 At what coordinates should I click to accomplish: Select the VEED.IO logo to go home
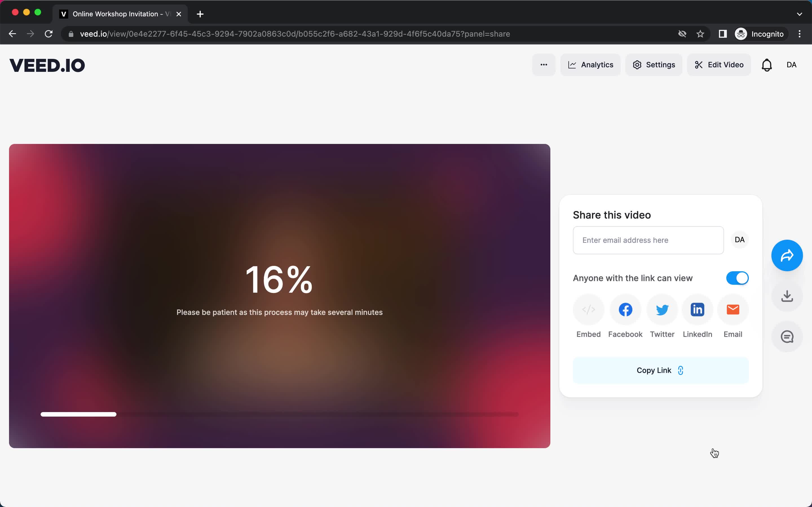[x=47, y=64]
